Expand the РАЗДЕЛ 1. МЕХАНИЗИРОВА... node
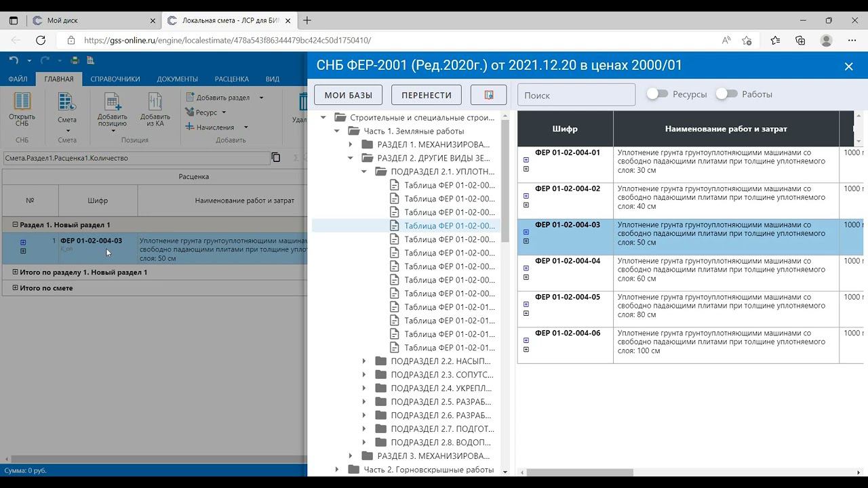 (351, 144)
